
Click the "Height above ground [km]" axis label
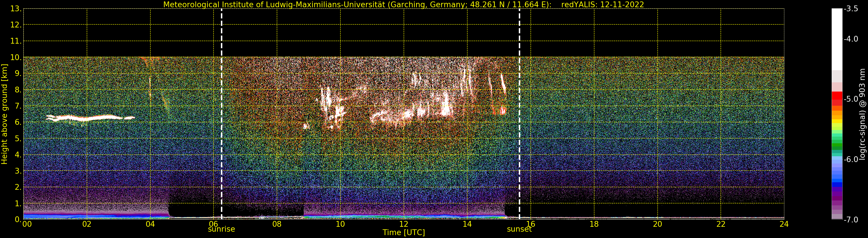(x=4, y=114)
